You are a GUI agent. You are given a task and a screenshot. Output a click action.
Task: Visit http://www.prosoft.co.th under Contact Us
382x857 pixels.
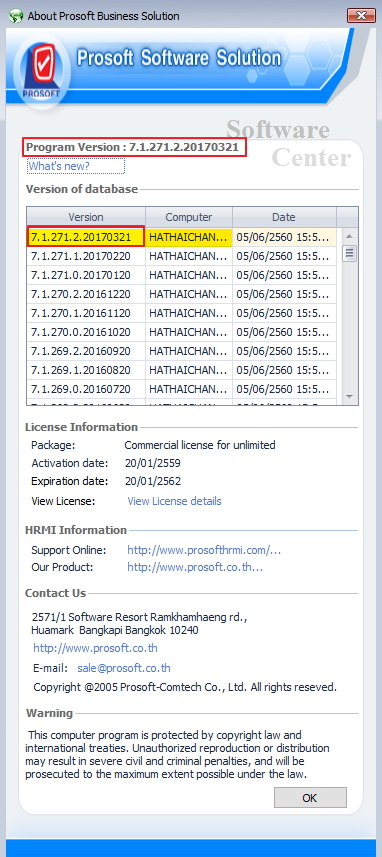pyautogui.click(x=95, y=648)
